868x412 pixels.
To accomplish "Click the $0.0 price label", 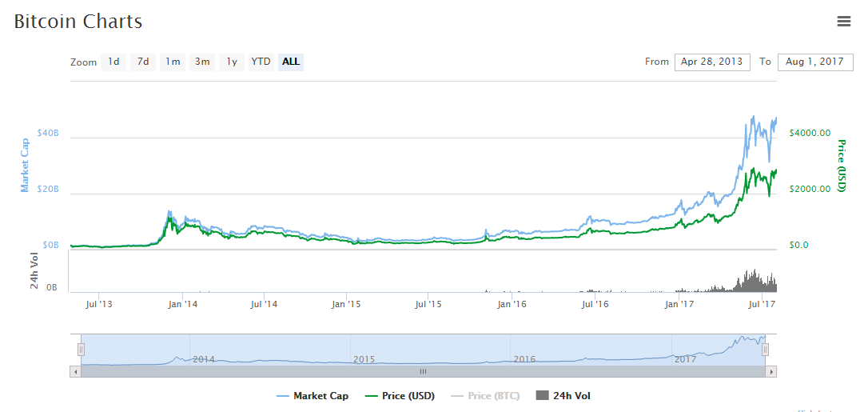I will [799, 245].
